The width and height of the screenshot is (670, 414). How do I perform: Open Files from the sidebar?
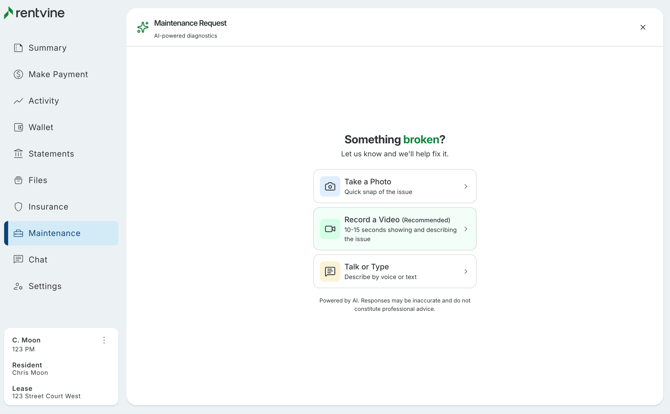pos(38,181)
